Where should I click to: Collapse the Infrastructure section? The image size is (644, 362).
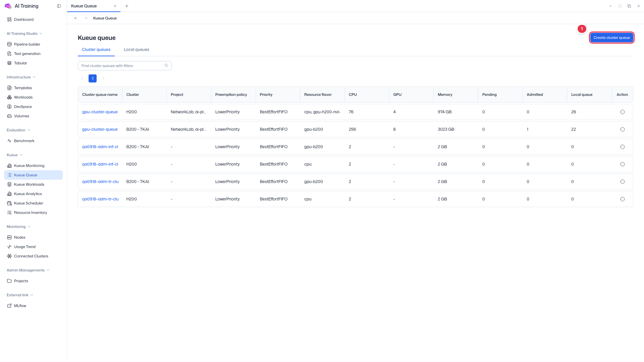pyautogui.click(x=21, y=77)
